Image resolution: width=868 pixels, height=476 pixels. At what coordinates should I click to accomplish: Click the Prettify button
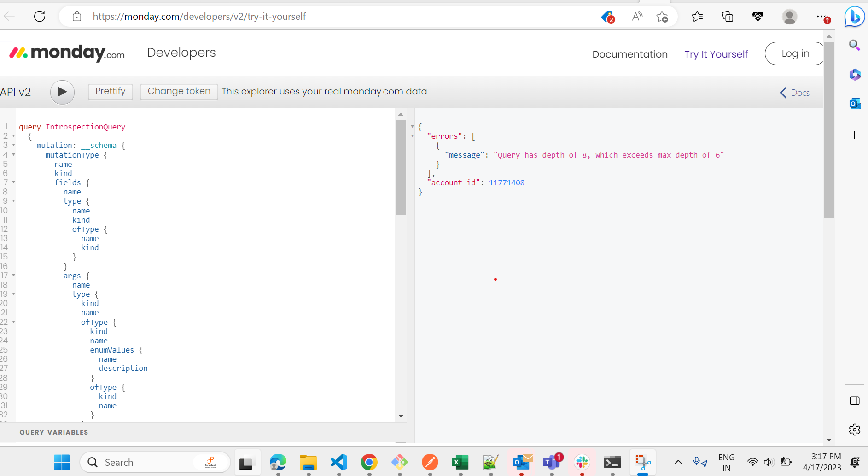tap(110, 91)
